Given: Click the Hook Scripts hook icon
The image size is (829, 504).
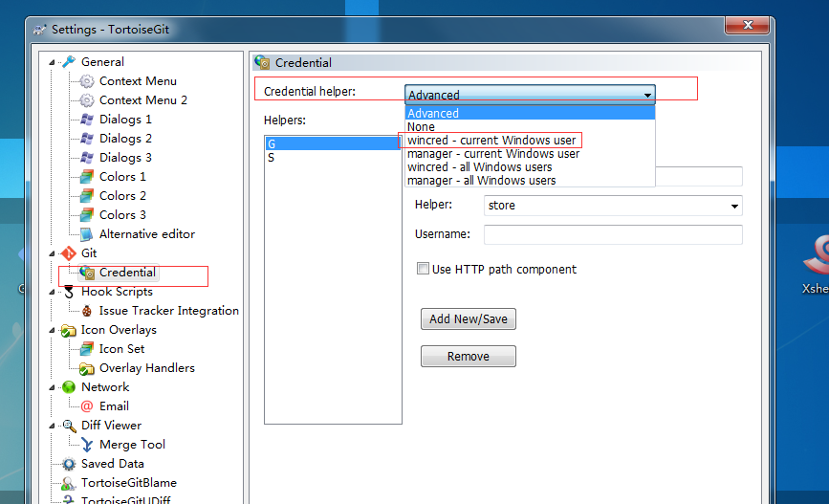Looking at the screenshot, I should click(69, 292).
